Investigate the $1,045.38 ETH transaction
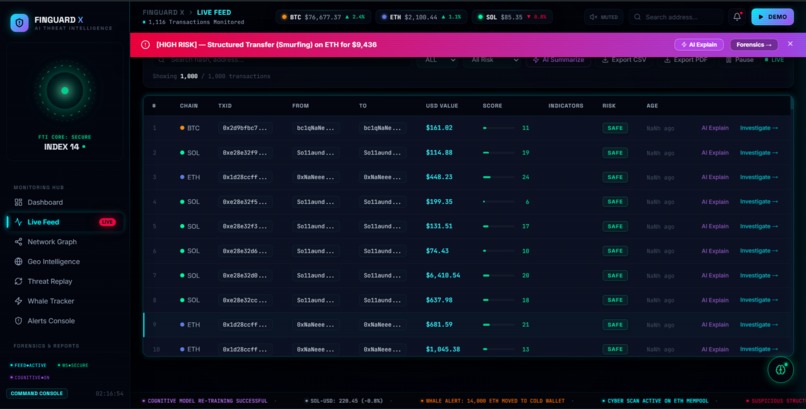 click(759, 349)
